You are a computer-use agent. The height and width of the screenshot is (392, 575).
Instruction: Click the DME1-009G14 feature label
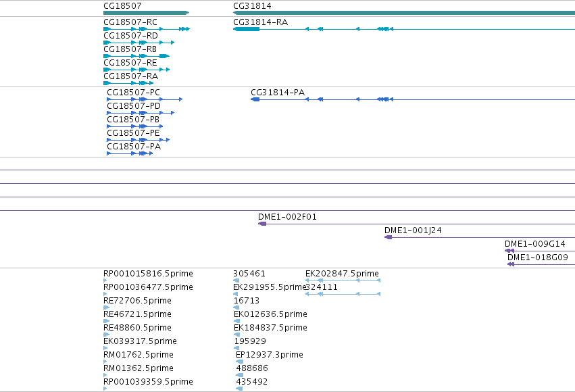pos(535,244)
